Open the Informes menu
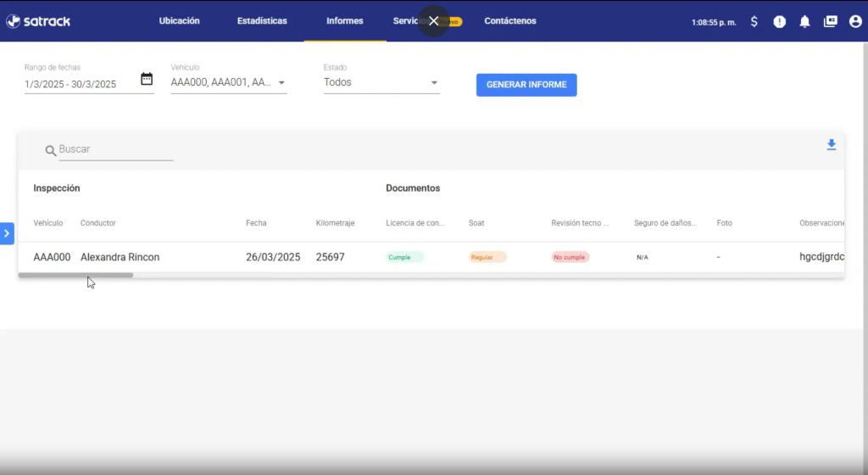868x475 pixels. [345, 21]
